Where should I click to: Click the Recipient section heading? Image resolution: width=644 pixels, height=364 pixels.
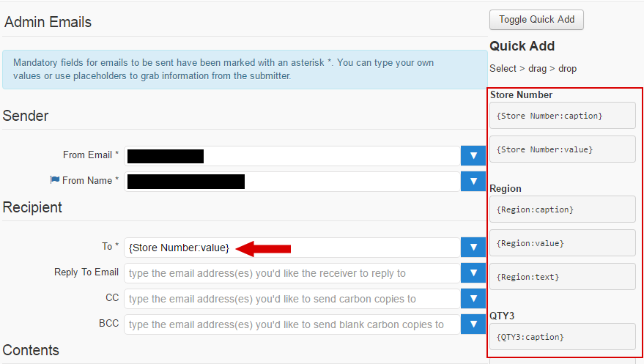pos(32,207)
